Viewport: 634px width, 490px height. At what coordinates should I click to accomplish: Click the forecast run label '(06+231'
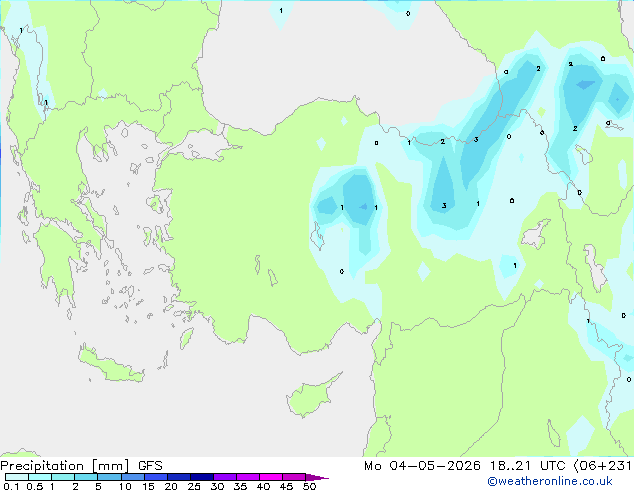pos(603,466)
